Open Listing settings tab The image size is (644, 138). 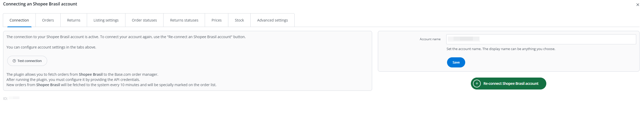106,20
